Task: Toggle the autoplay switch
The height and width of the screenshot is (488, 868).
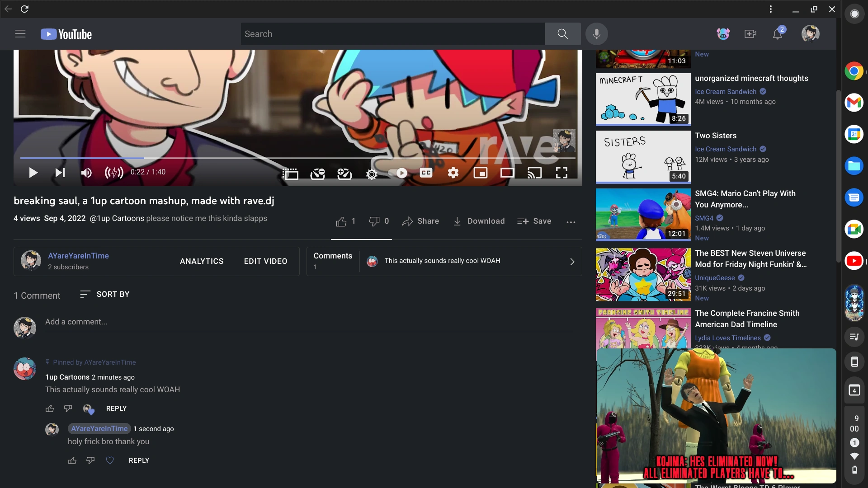Action: (x=398, y=173)
